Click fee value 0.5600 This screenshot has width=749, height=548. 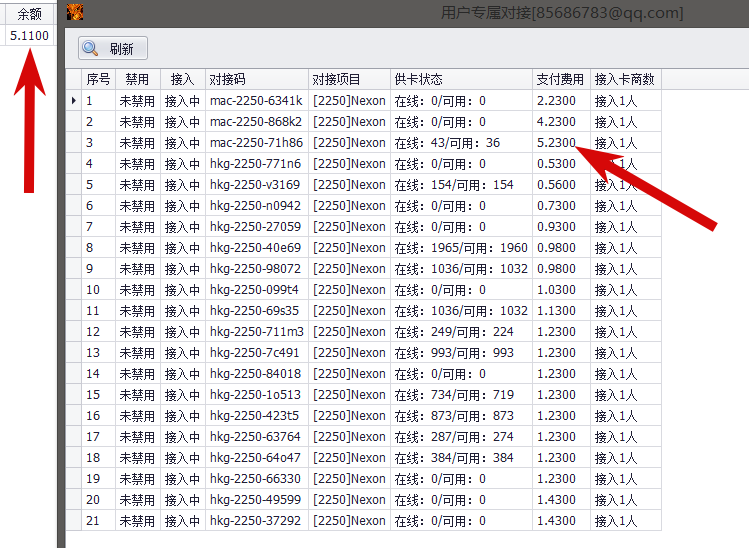point(561,185)
